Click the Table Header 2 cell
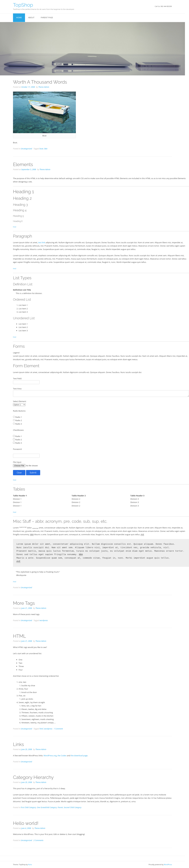Image resolution: width=189 pixels, height=868 pixels. coord(78,496)
